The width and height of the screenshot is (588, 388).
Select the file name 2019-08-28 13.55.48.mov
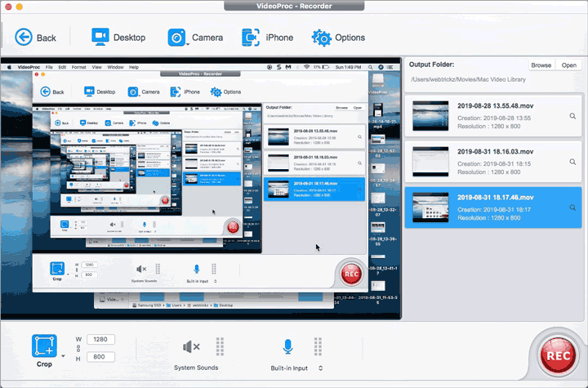[x=495, y=106]
